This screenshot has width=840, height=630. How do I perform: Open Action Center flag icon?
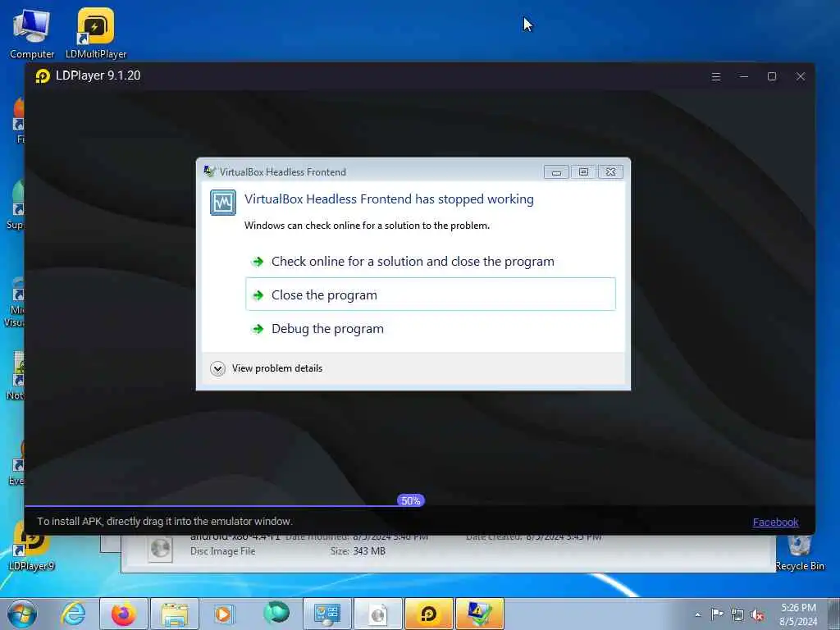coord(717,614)
